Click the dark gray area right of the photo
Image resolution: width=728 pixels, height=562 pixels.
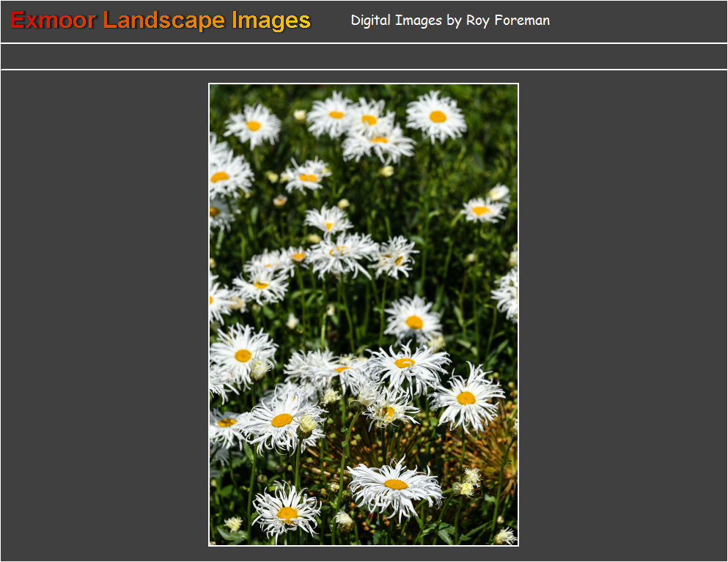(x=623, y=315)
